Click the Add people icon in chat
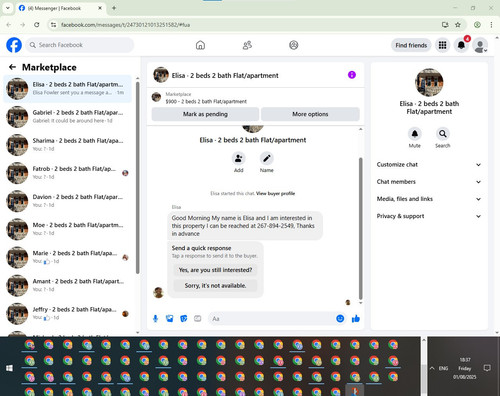Viewport: 500px width, 396px height. click(x=239, y=158)
